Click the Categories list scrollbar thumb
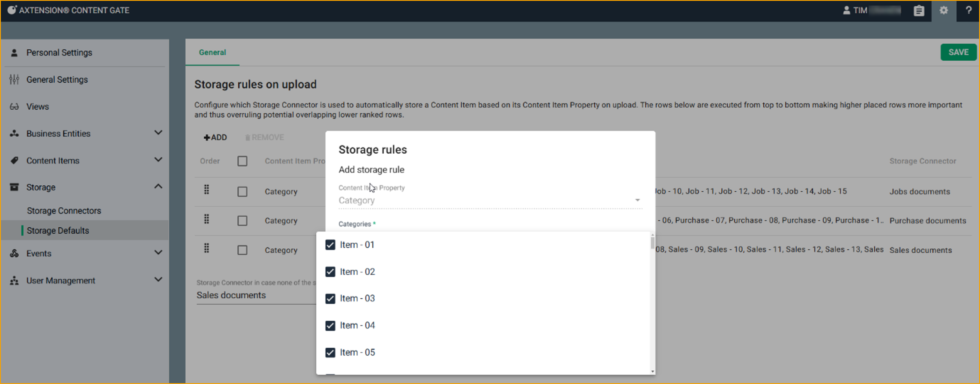The width and height of the screenshot is (980, 384). (x=652, y=243)
